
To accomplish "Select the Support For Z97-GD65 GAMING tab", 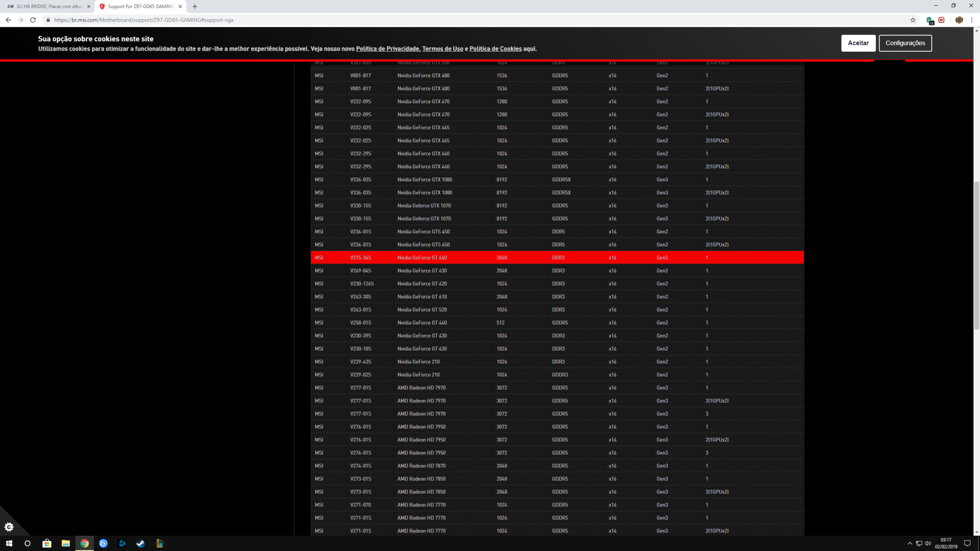I will pyautogui.click(x=140, y=6).
